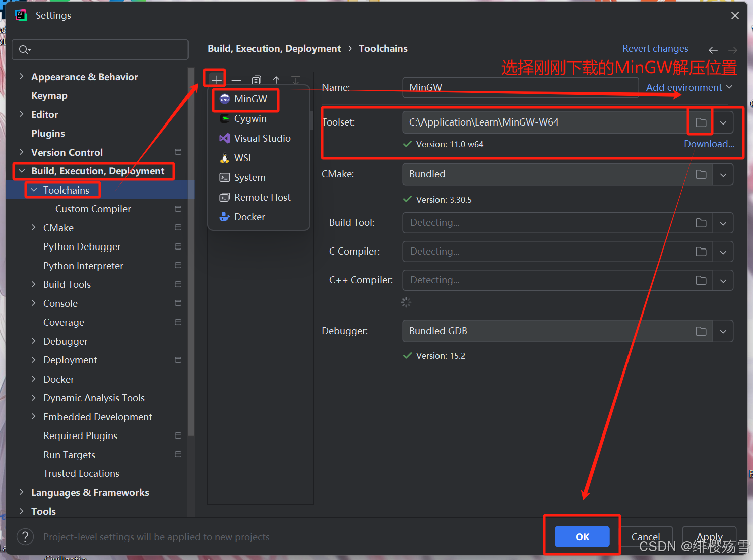Select Python Interpreter tree item
Image resolution: width=753 pixels, height=560 pixels.
(x=83, y=266)
